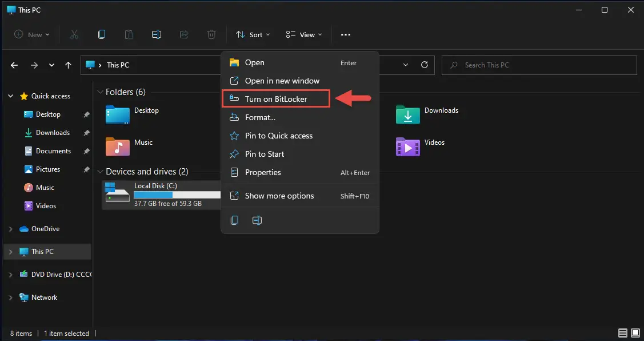This screenshot has width=644, height=341.
Task: Choose Show more options
Action: [x=300, y=196]
